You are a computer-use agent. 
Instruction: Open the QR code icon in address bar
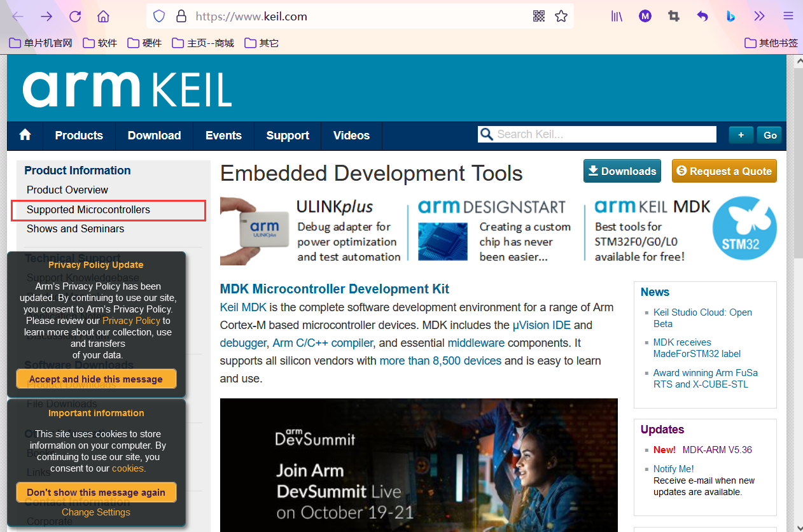539,16
